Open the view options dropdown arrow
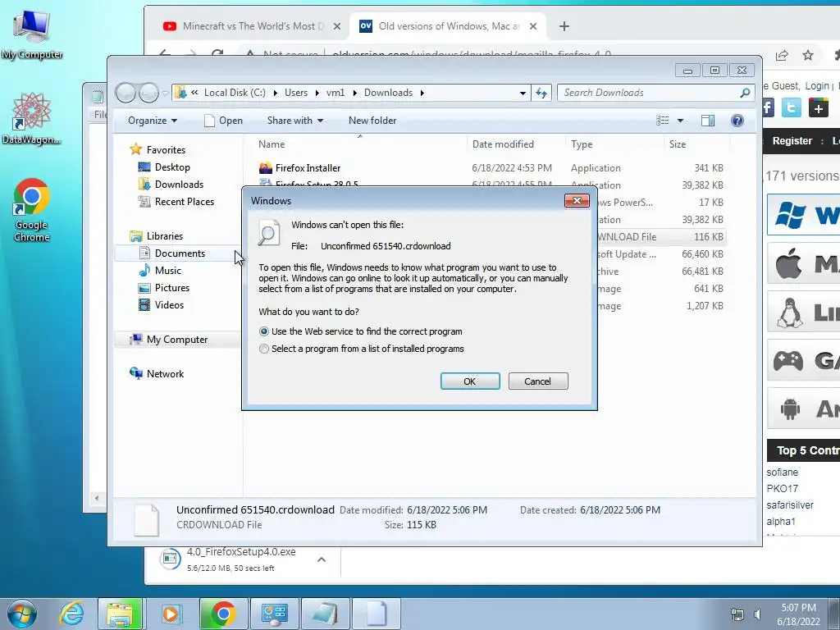The image size is (840, 630). [680, 121]
